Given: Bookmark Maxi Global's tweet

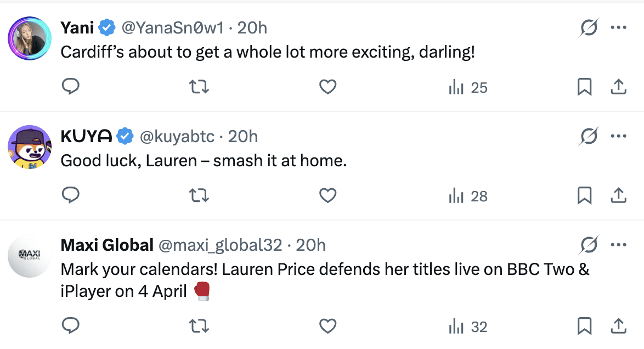Looking at the screenshot, I should (x=585, y=326).
